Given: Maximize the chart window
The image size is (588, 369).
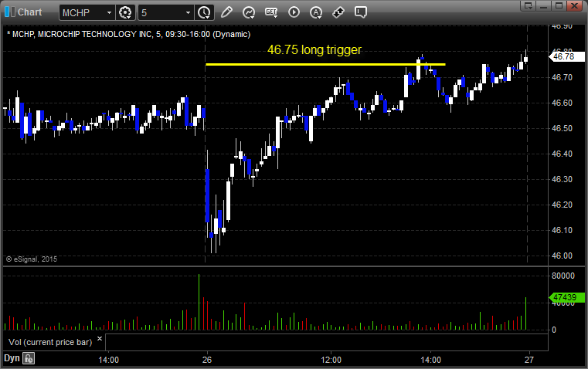Looking at the screenshot, I should (559, 5).
